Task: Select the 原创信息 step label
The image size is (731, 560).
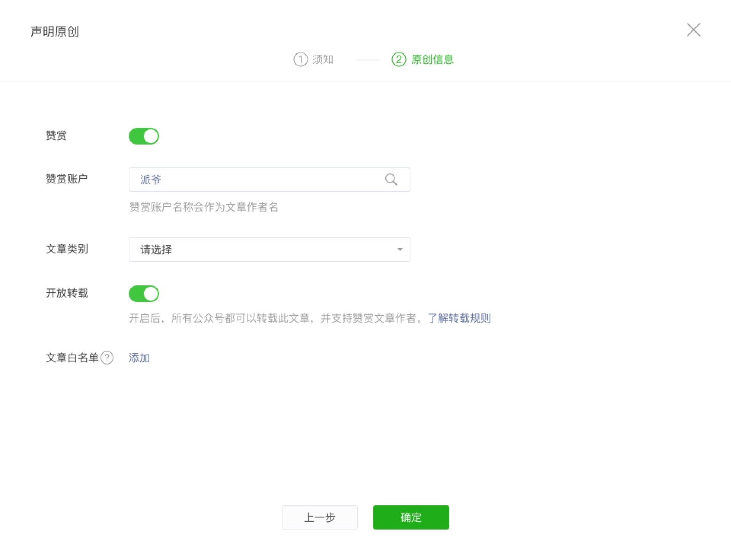Action: (x=433, y=59)
